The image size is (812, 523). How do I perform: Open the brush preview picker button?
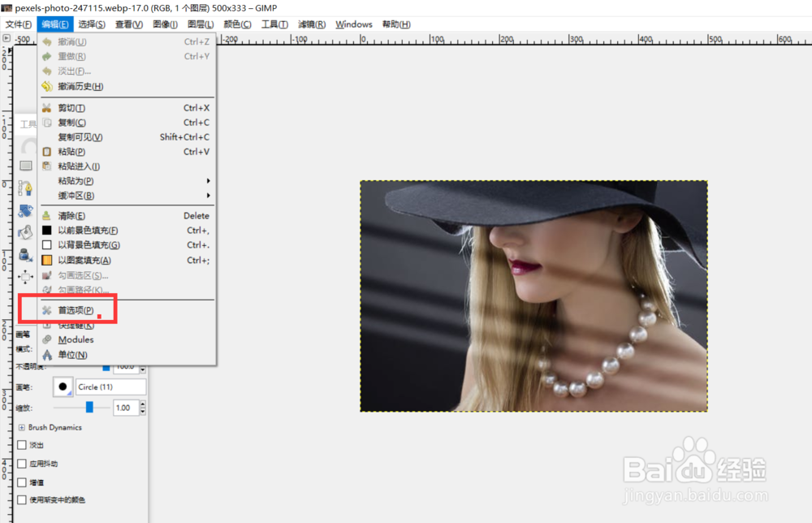point(63,387)
